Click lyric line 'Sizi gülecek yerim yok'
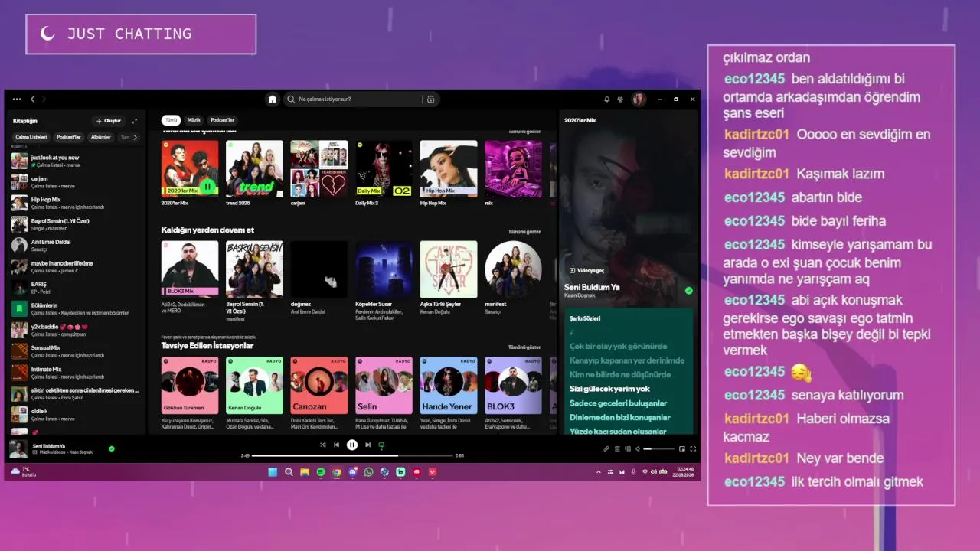 click(x=609, y=389)
